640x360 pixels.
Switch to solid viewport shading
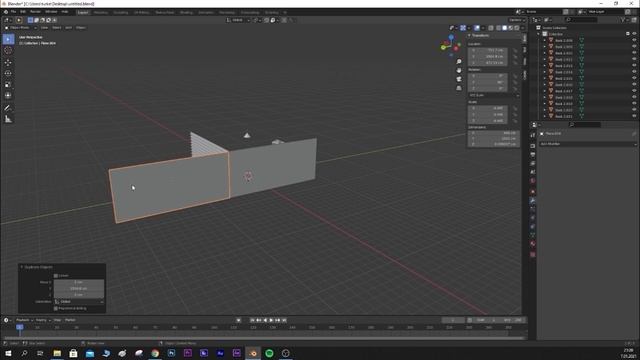tap(505, 28)
